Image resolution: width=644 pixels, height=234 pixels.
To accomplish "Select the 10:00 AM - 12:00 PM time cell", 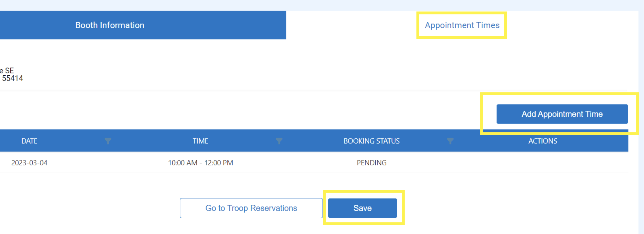I will coord(200,163).
